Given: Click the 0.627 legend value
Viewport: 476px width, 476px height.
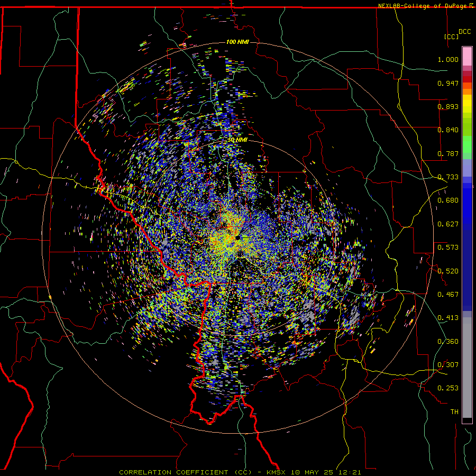Looking at the screenshot, I should [448, 224].
